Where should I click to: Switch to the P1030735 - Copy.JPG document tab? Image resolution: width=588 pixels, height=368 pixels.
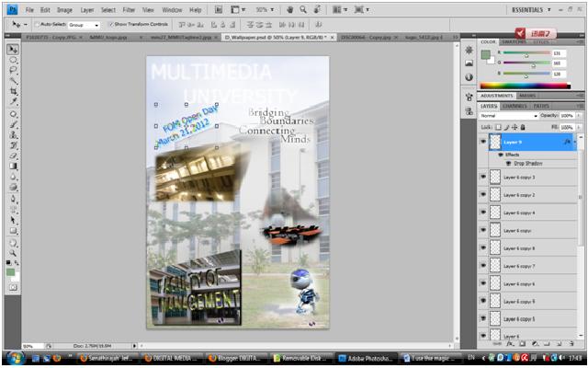pos(51,38)
